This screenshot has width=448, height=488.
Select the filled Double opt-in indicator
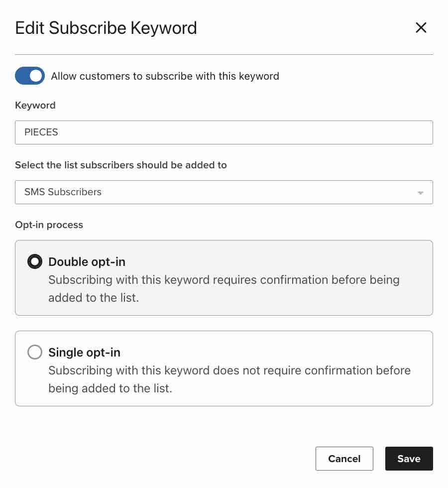pos(34,261)
